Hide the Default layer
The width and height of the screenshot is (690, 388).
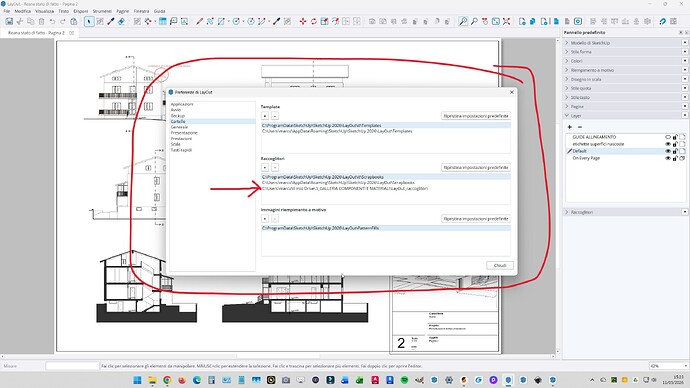(x=668, y=151)
